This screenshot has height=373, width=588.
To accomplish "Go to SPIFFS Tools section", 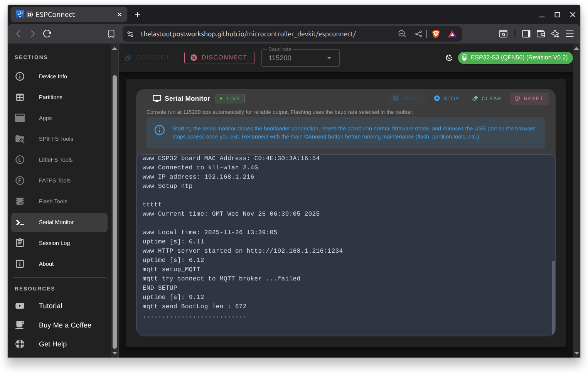I will click(x=56, y=139).
